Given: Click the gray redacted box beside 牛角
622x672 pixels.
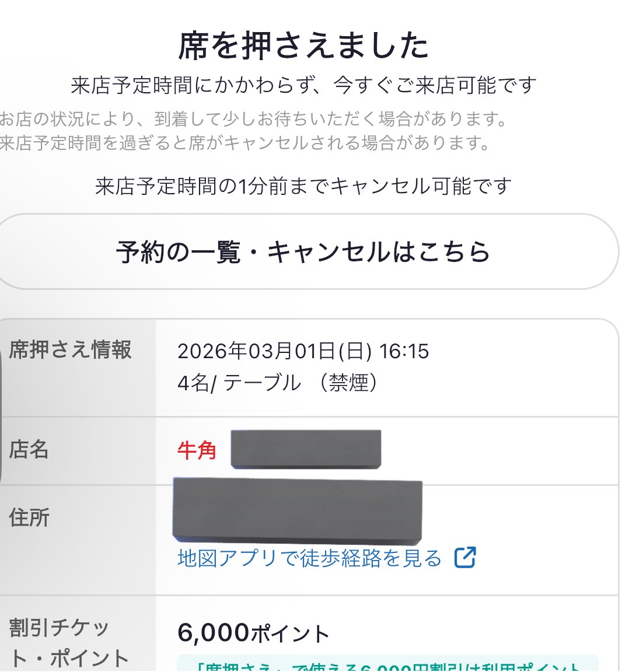Looking at the screenshot, I should tap(306, 449).
